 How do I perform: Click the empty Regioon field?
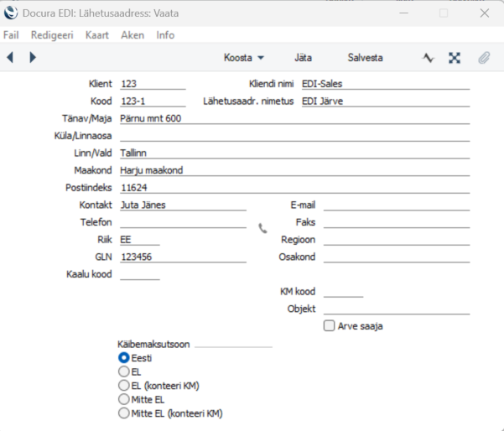click(397, 240)
